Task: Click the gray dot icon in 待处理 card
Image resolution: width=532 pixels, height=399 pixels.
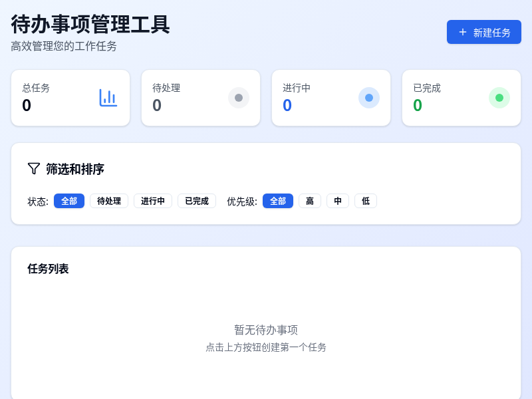Action: (239, 98)
